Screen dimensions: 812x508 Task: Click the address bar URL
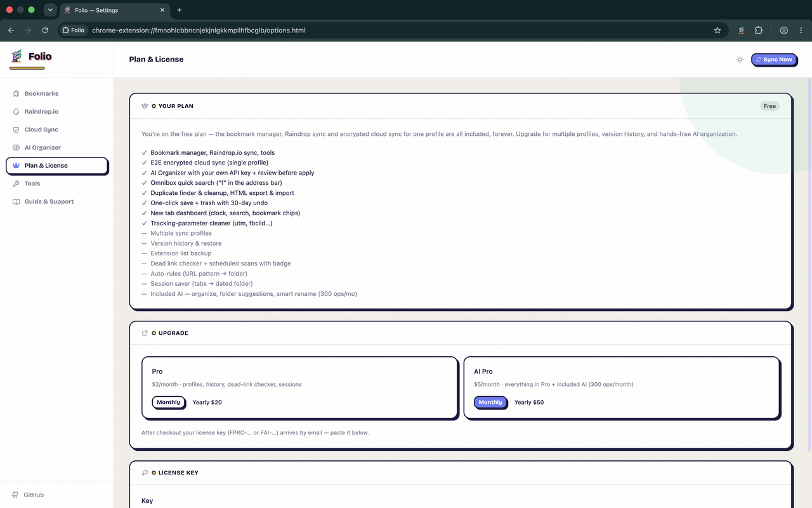(x=199, y=30)
